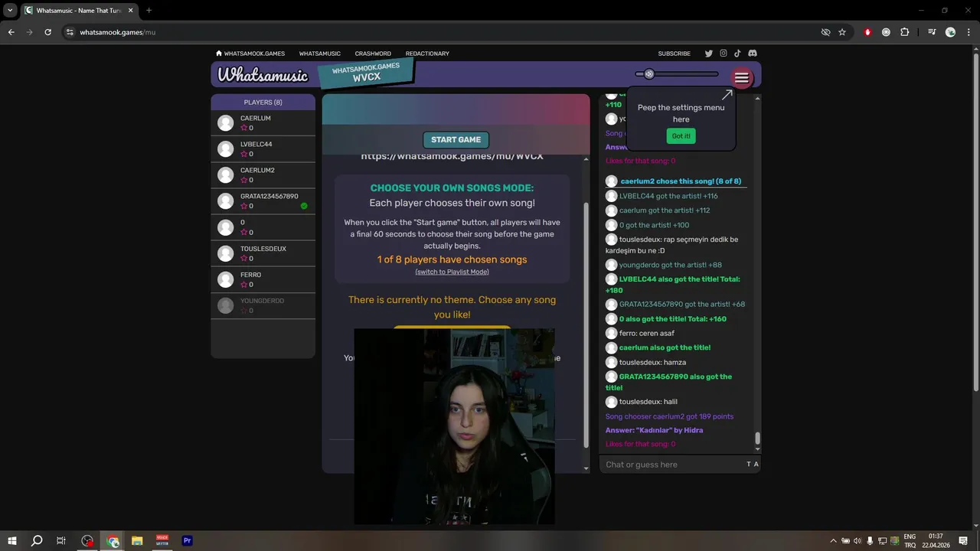Select the greyed-out YOUNGDERDO player row
Image resolution: width=980 pixels, height=551 pixels.
pyautogui.click(x=263, y=305)
